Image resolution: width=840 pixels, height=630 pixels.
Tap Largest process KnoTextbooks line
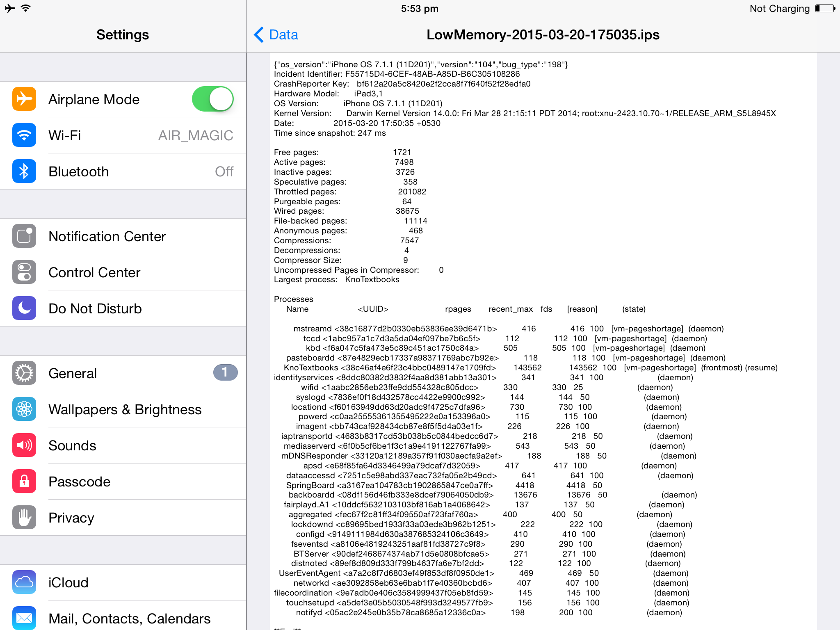click(337, 280)
